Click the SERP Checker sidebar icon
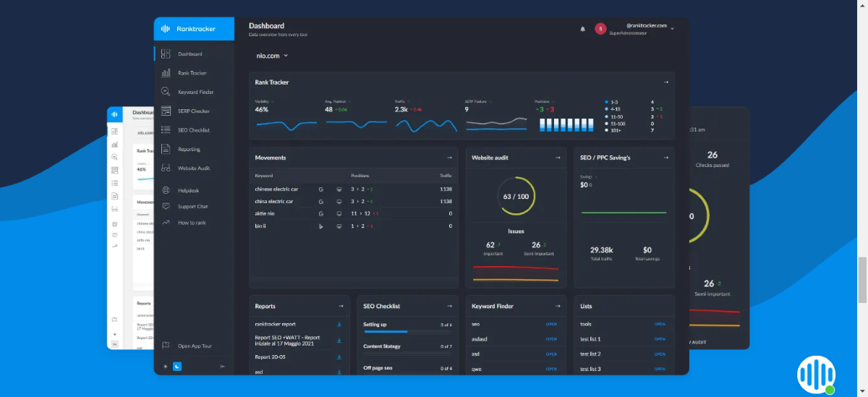Image resolution: width=868 pixels, height=397 pixels. [x=166, y=111]
